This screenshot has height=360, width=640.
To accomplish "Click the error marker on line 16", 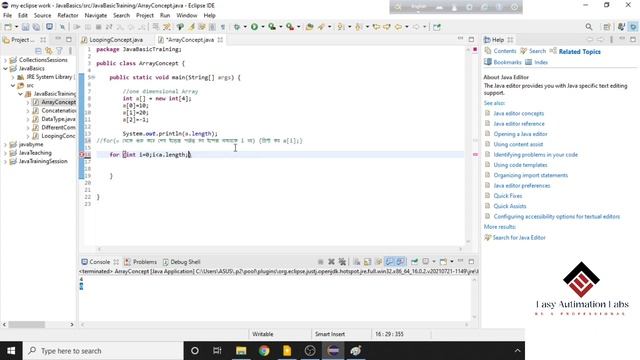I will tap(82, 155).
